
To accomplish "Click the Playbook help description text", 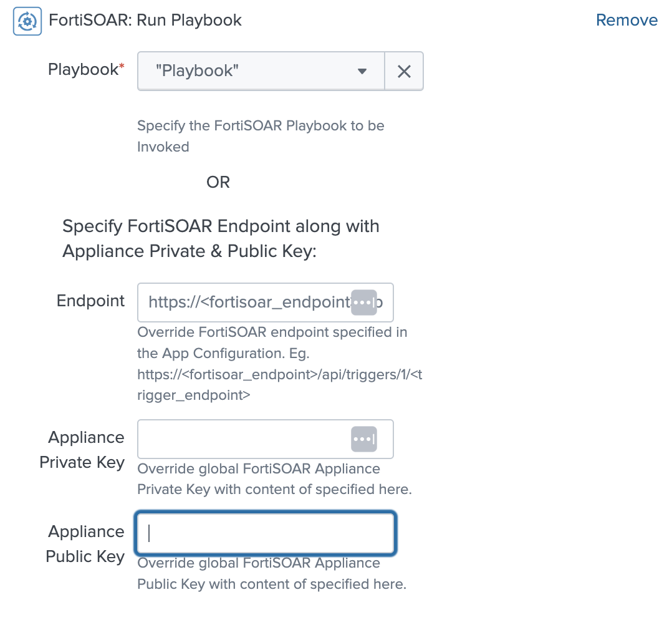I will pos(261,136).
